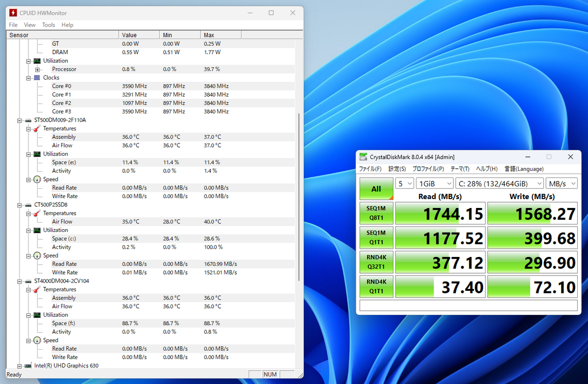Screen dimensions: 588x384
Task: Open Tools menu in HWMonitor
Action: (x=49, y=25)
